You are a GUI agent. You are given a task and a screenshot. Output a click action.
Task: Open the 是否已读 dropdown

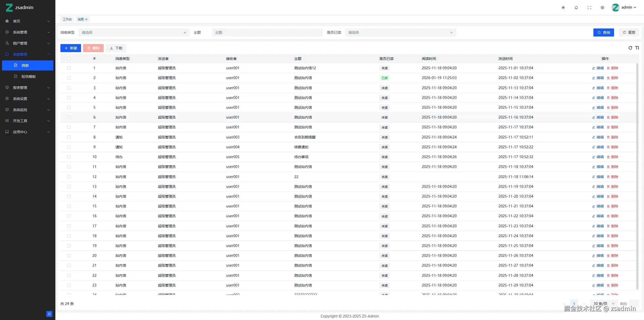400,32
